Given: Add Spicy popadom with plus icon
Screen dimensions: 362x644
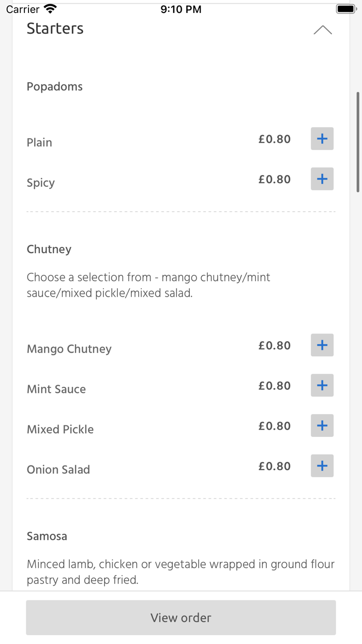Looking at the screenshot, I should pyautogui.click(x=322, y=179).
